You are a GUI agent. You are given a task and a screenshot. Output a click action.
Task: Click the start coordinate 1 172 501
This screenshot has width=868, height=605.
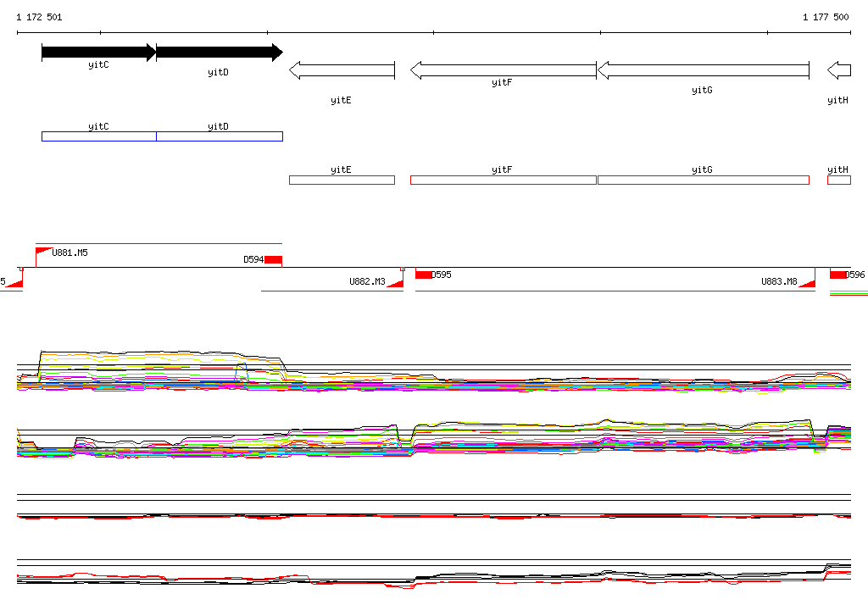coord(39,17)
